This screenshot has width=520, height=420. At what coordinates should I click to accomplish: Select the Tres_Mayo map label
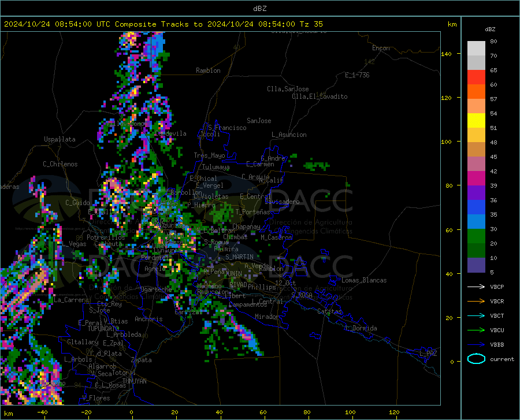[x=209, y=155]
